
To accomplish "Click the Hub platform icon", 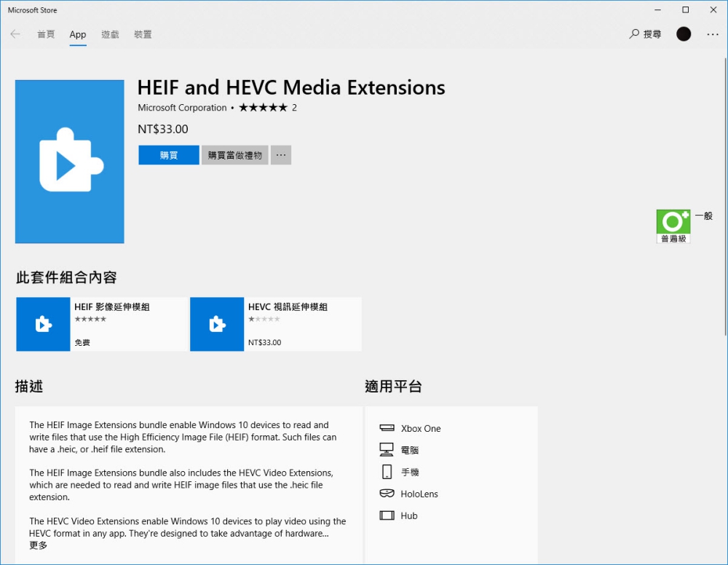I will (x=387, y=515).
